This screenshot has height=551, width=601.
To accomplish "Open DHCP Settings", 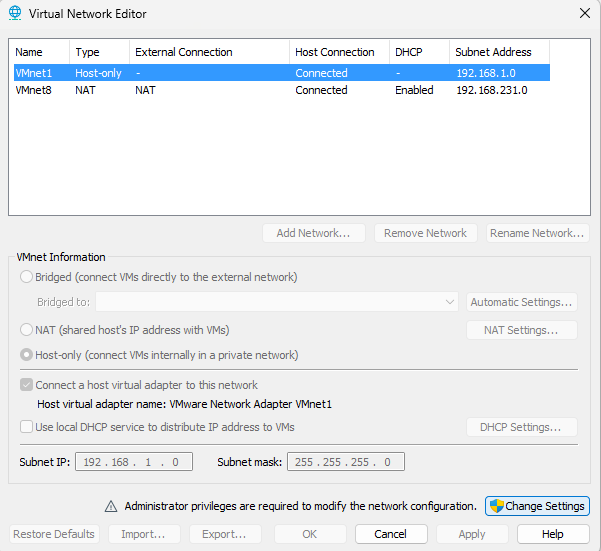I will coord(522,427).
